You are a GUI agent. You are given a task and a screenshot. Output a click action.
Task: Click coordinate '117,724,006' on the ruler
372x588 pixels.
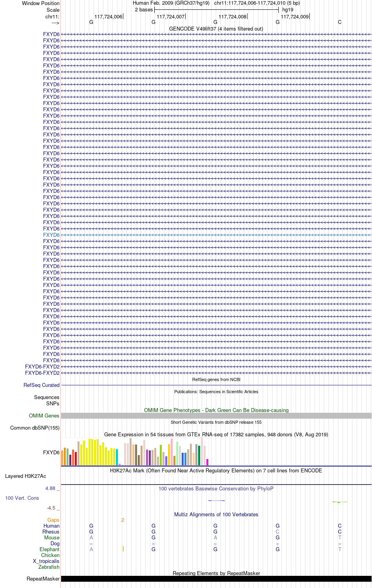coord(108,16)
